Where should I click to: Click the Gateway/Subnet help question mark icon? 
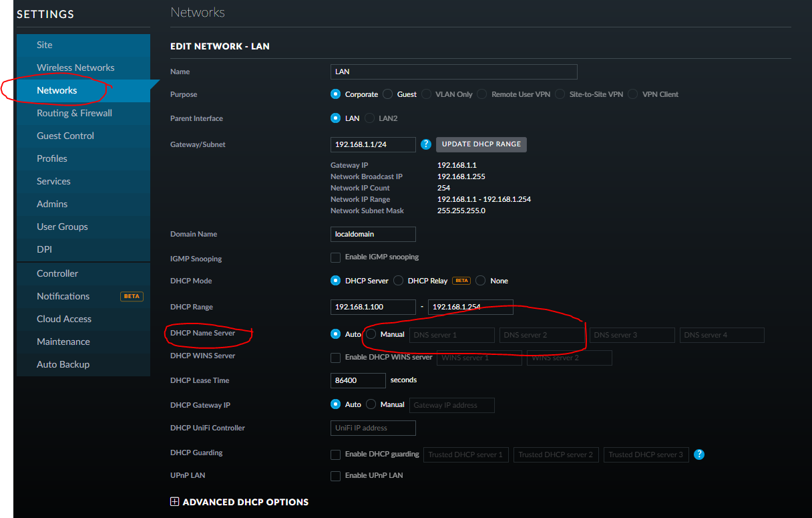click(426, 144)
